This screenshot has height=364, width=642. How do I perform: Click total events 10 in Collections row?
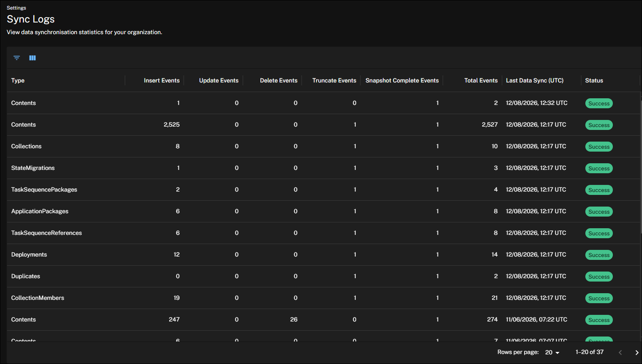495,146
